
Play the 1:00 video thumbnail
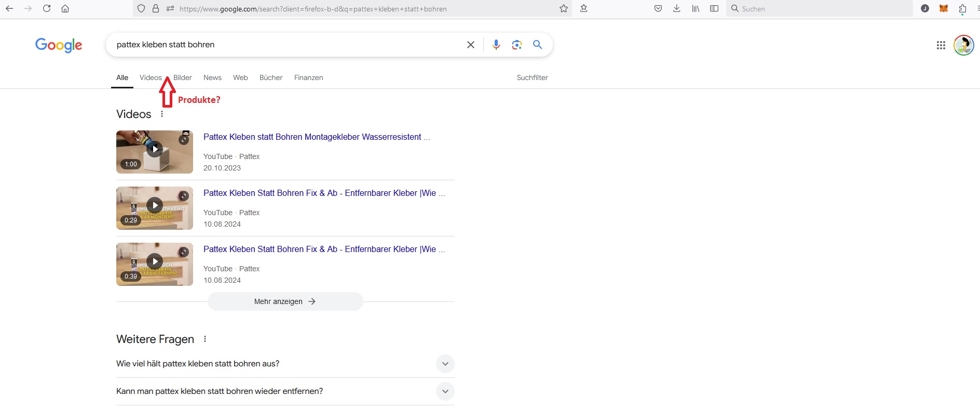155,152
